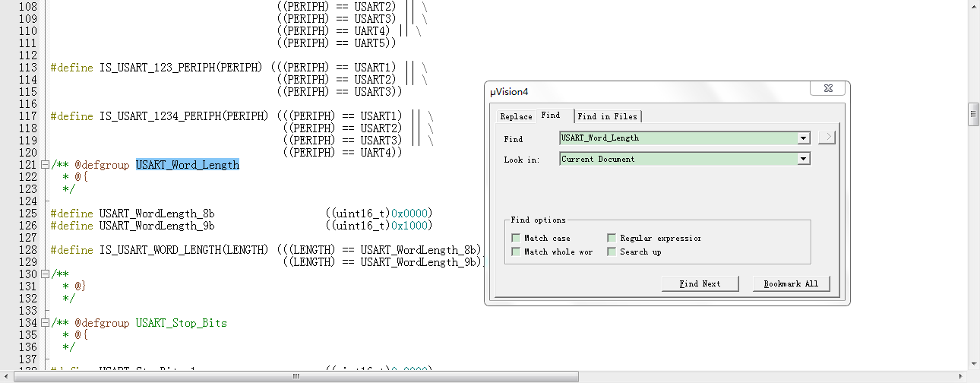Click the value 0x0000 on line 125
The image size is (980, 383).
coord(411,214)
